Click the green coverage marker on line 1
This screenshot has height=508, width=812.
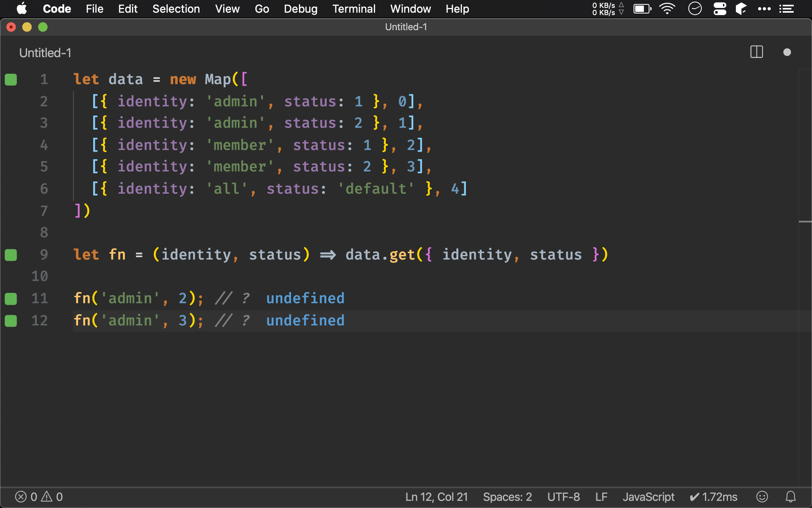tap(11, 79)
